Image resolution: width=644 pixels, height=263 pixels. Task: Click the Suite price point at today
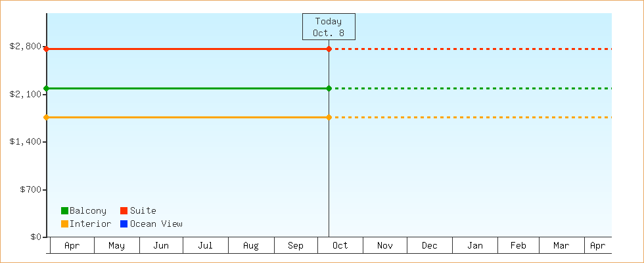coord(329,49)
